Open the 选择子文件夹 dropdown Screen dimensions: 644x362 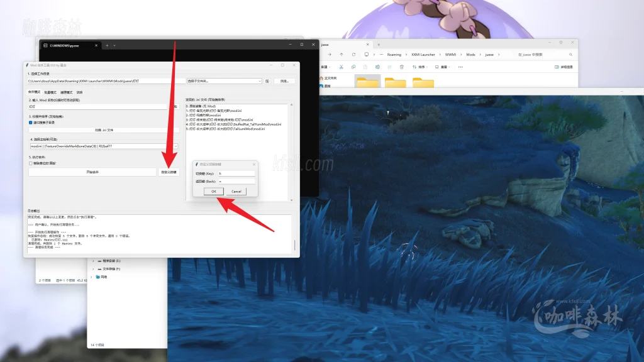(x=224, y=81)
